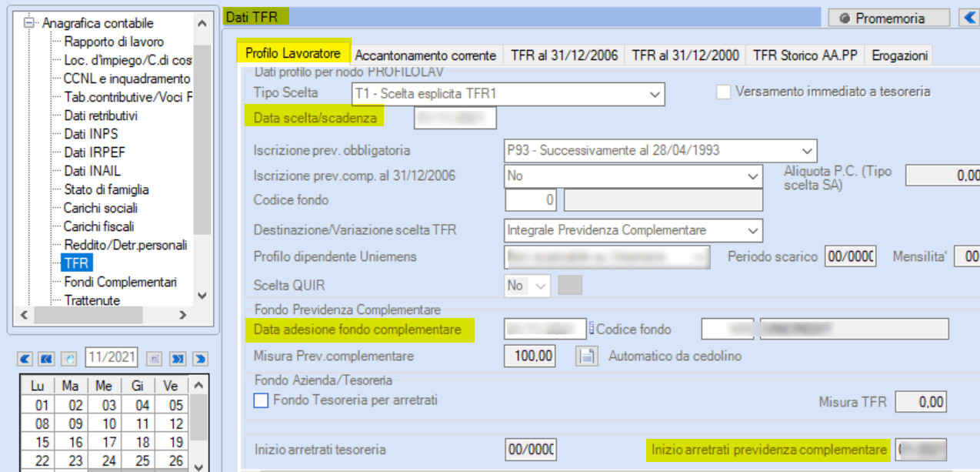Open the Tipo Scelta dropdown
Viewport: 980px width, 472px height.
point(655,95)
